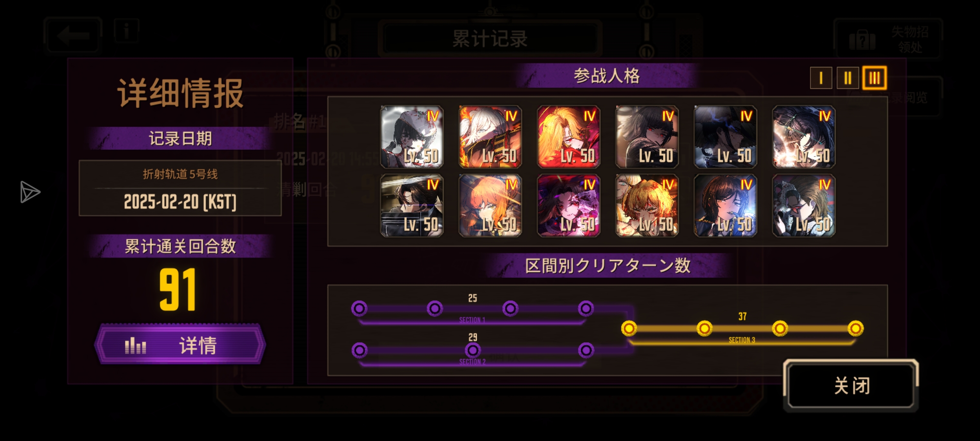This screenshot has width=980, height=441.
Task: Select team tab III
Action: tap(874, 78)
